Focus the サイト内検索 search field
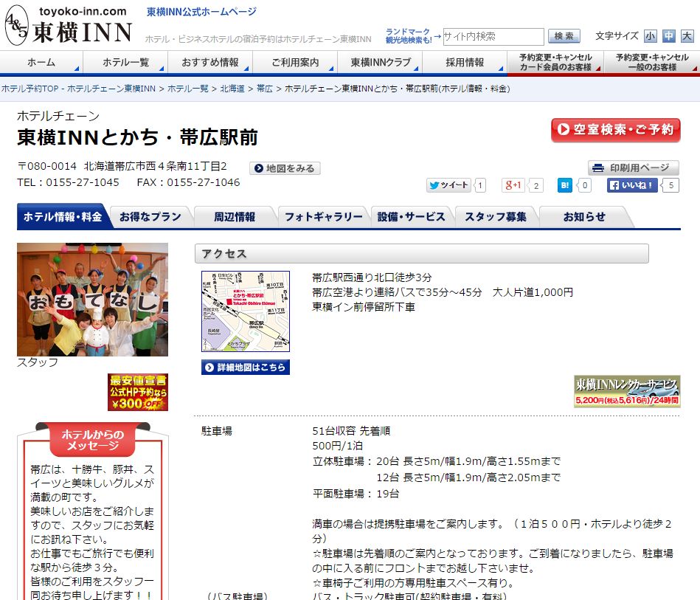The height and width of the screenshot is (600, 700). pyautogui.click(x=493, y=37)
